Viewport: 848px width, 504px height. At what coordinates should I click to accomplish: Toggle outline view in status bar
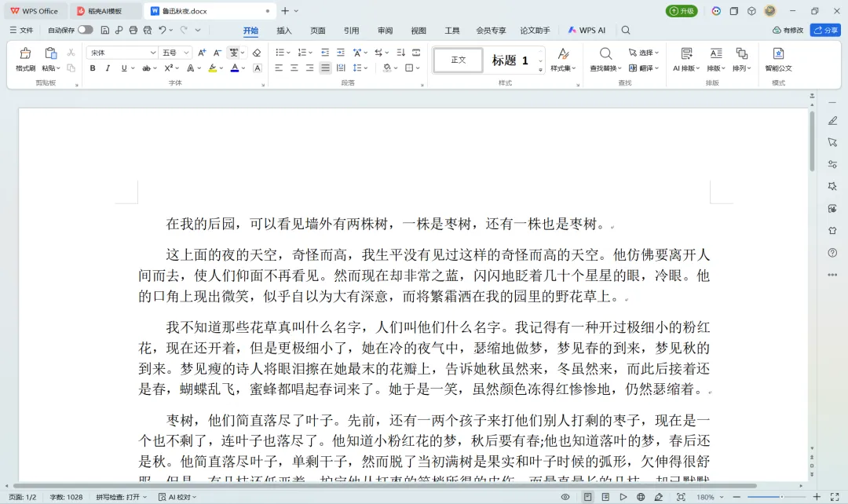click(x=605, y=497)
